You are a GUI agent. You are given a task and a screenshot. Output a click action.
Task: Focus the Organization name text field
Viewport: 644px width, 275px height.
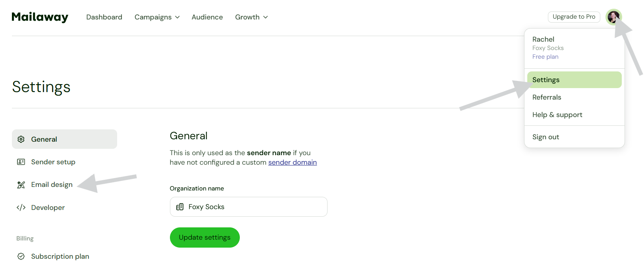pyautogui.click(x=254, y=207)
